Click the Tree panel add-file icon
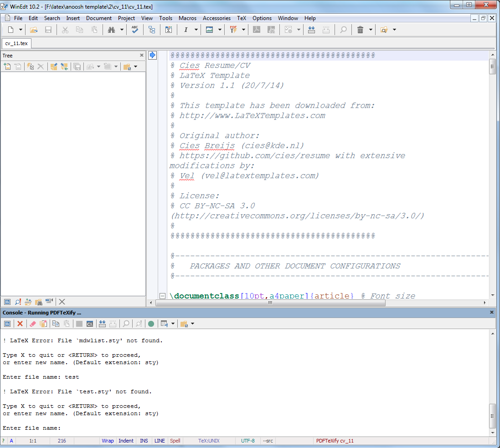Screen dimensions: 500x448 click(x=7, y=67)
